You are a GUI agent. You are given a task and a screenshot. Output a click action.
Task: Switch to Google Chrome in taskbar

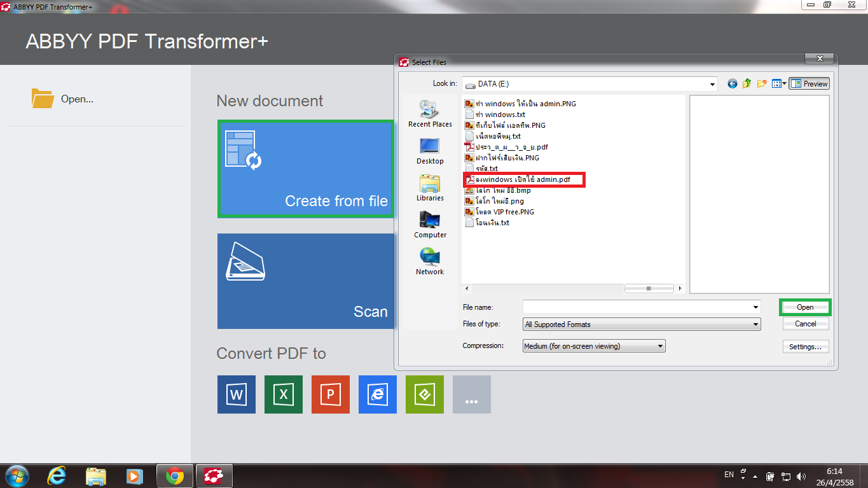(175, 476)
